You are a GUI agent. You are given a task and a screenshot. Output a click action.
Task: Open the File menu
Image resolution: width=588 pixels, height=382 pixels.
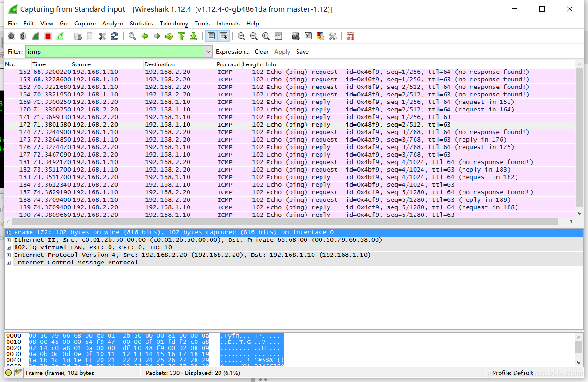point(12,24)
